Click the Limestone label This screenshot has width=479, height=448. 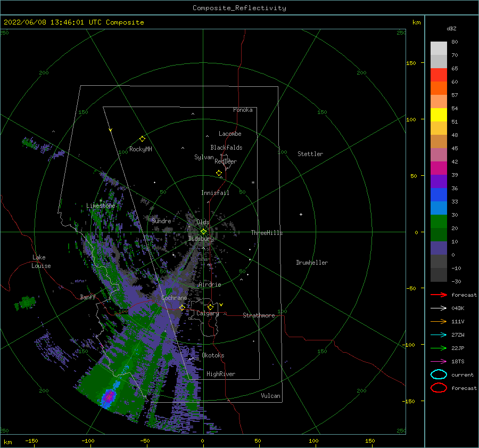coord(101,206)
